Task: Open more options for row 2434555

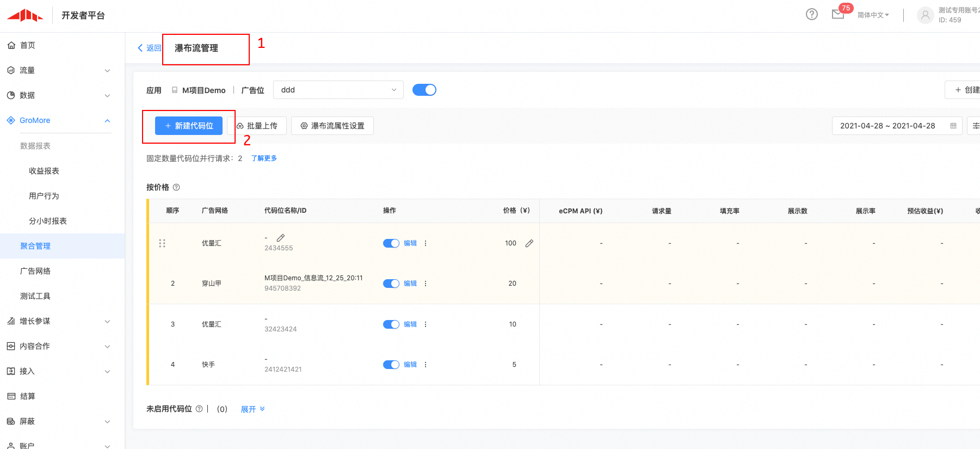Action: tap(426, 243)
